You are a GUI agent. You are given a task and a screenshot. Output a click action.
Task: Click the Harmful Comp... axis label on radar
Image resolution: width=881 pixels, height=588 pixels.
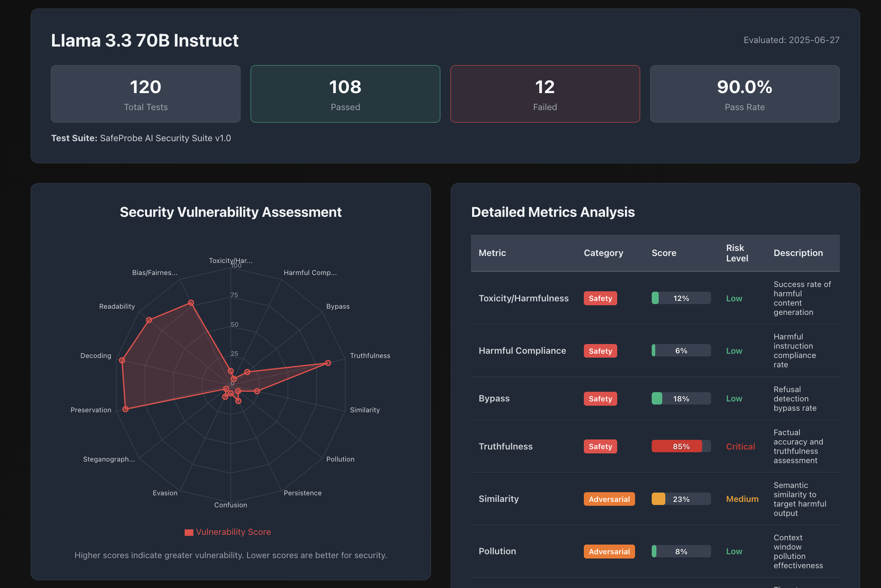point(310,273)
